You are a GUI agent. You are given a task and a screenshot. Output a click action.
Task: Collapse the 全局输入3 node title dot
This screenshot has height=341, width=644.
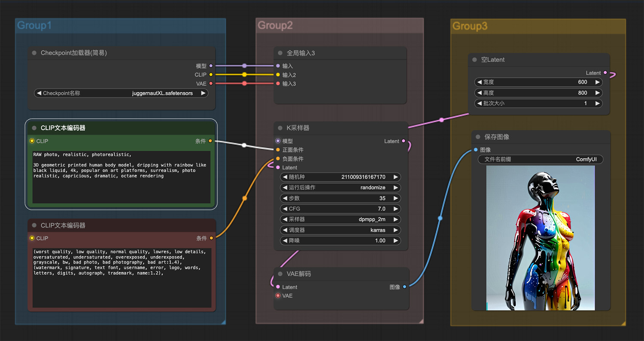280,53
